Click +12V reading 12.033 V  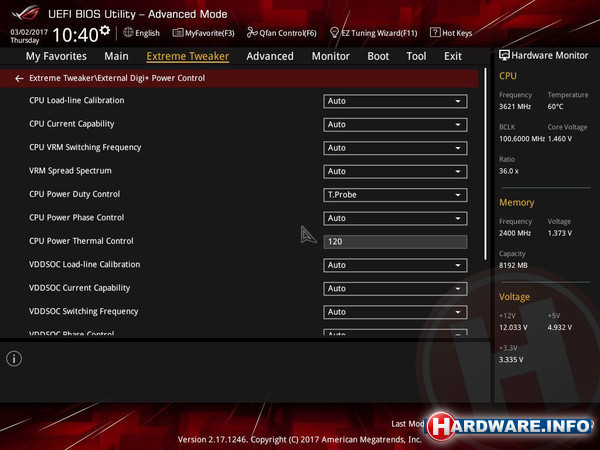point(513,328)
